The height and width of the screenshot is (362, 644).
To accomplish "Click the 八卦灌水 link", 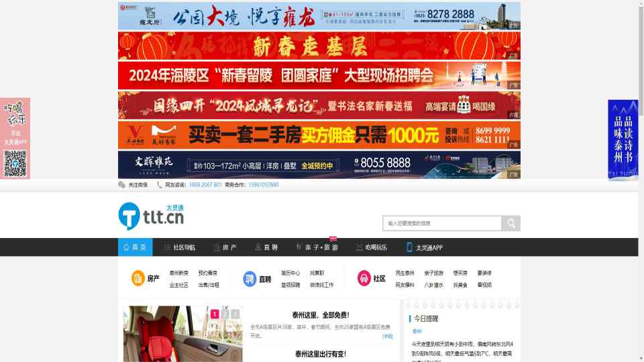I will (434, 285).
